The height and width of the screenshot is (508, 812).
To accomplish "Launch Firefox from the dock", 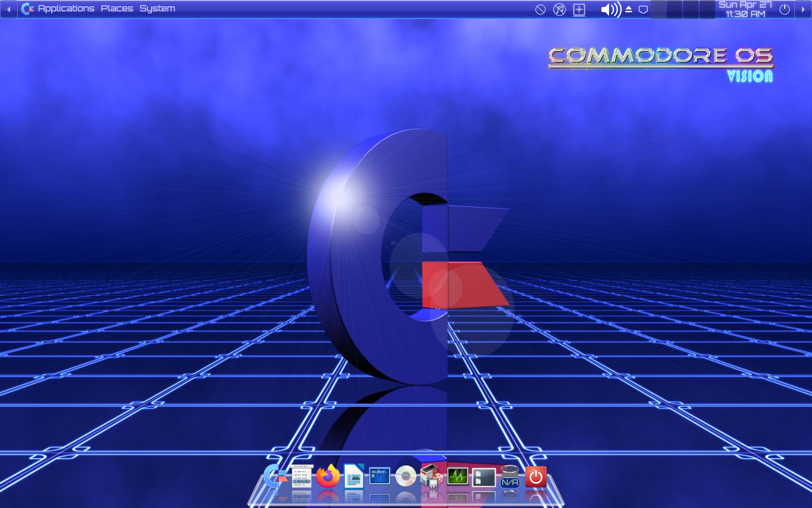I will click(x=328, y=476).
